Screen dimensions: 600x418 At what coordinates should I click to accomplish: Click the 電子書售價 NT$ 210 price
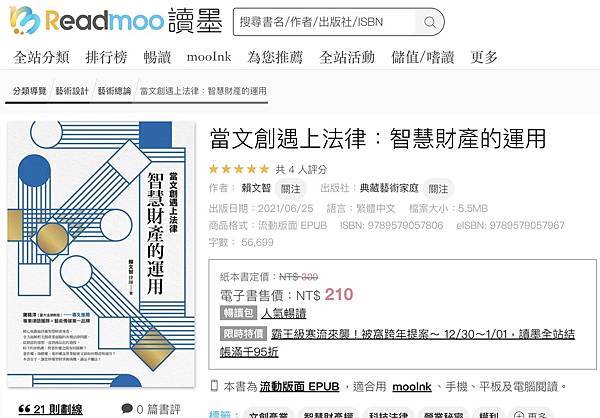(x=286, y=295)
